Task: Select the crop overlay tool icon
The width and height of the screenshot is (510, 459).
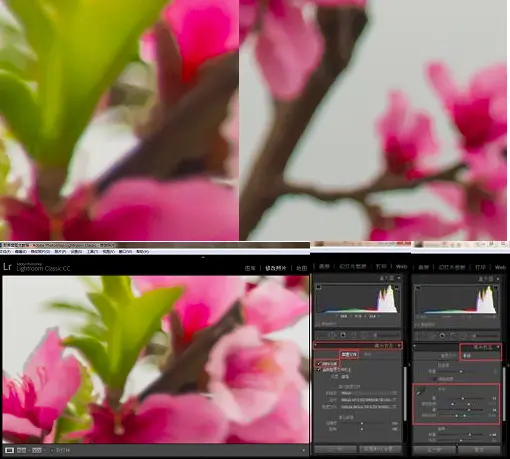Action: (x=331, y=335)
